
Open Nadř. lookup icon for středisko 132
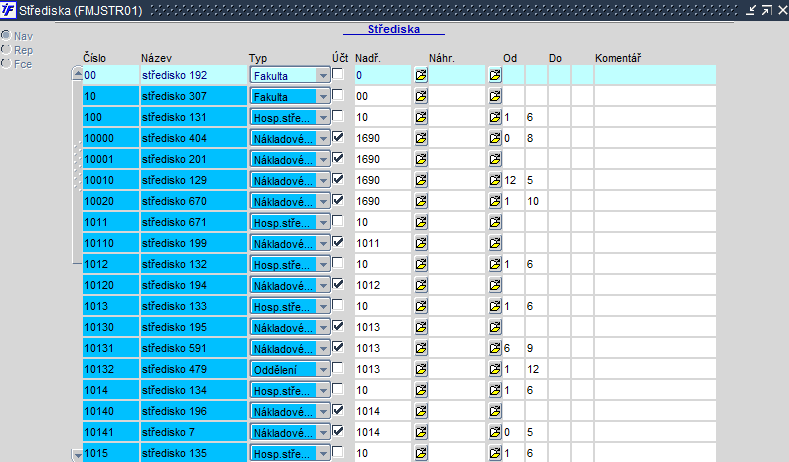click(421, 264)
